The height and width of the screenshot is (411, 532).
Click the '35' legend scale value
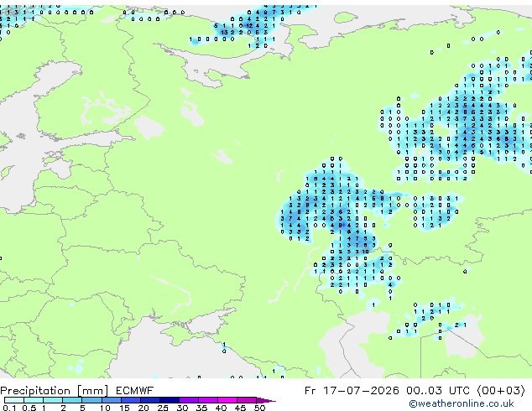(201, 408)
